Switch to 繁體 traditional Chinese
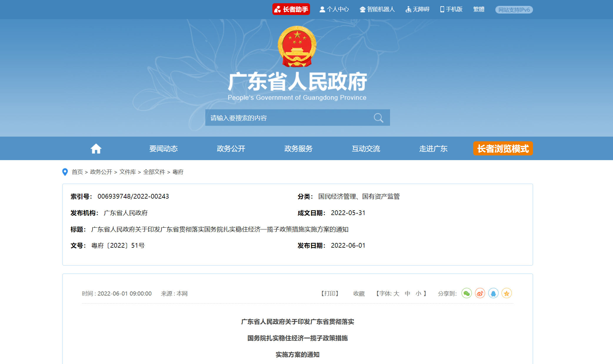613x364 pixels. point(478,9)
